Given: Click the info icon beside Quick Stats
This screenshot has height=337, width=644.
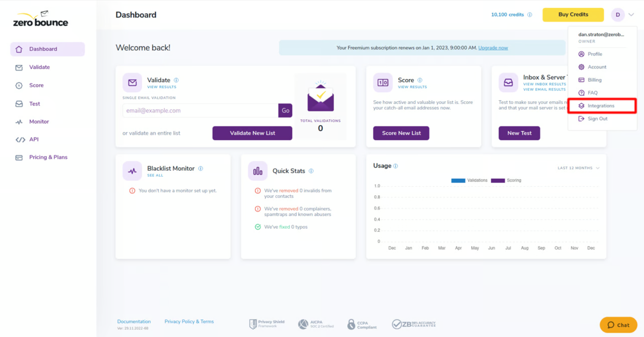Looking at the screenshot, I should pos(311,171).
